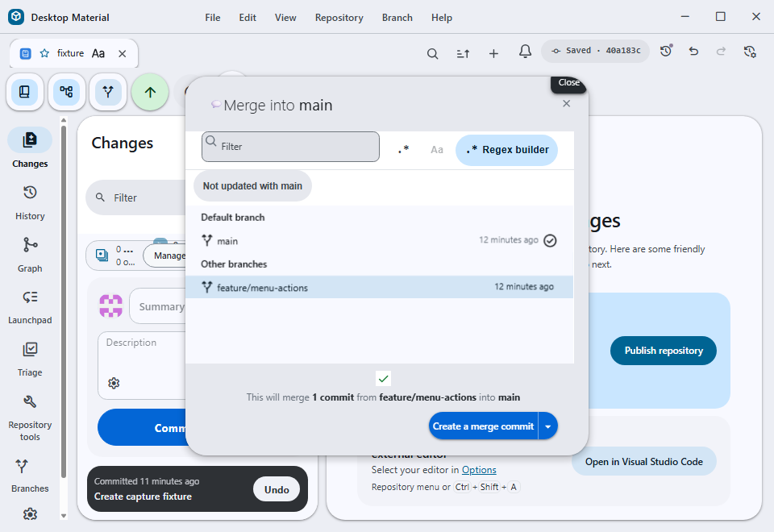Click Publish repository button

664,351
